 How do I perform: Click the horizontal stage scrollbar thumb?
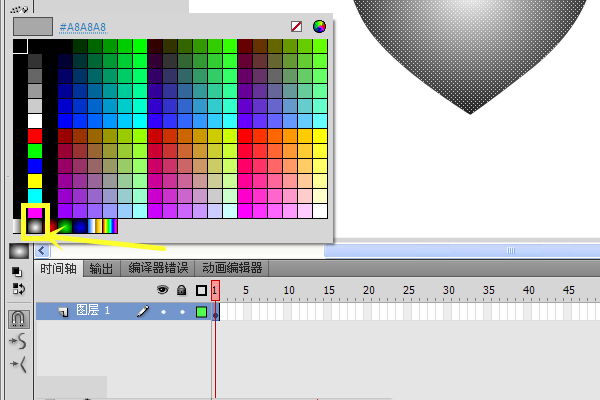click(x=462, y=251)
